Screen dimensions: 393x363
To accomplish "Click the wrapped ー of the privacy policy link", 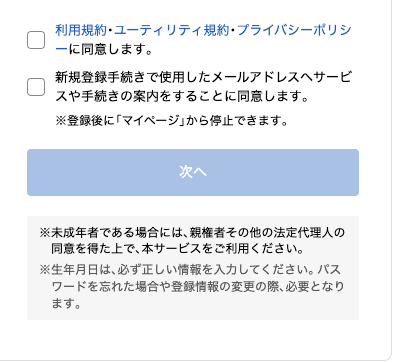I will (61, 49).
